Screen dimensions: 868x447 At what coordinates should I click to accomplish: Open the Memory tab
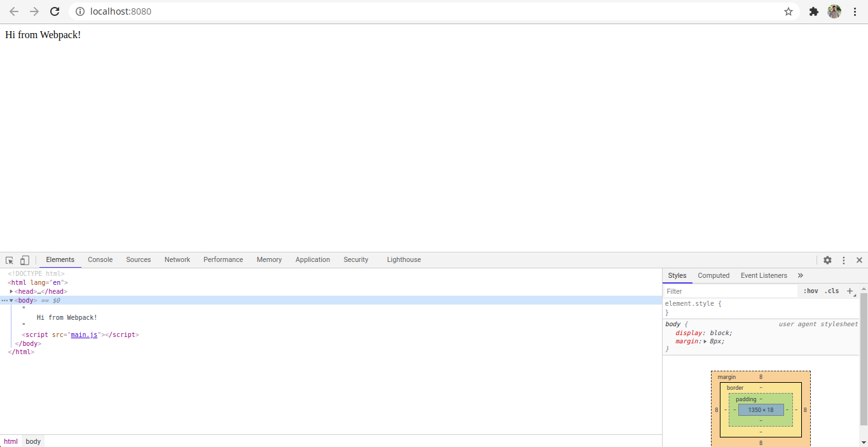click(x=269, y=259)
